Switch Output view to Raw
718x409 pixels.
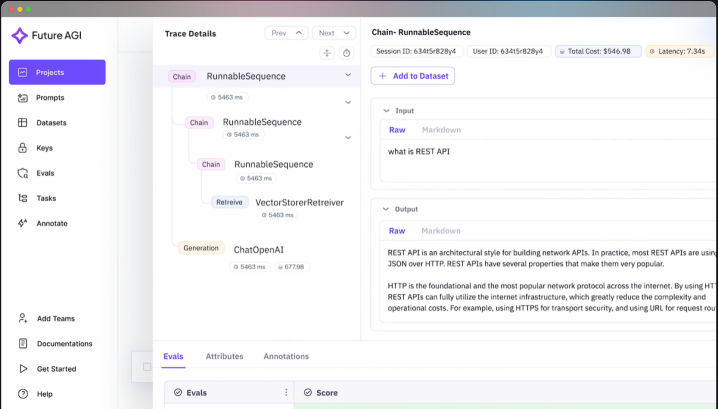click(397, 230)
